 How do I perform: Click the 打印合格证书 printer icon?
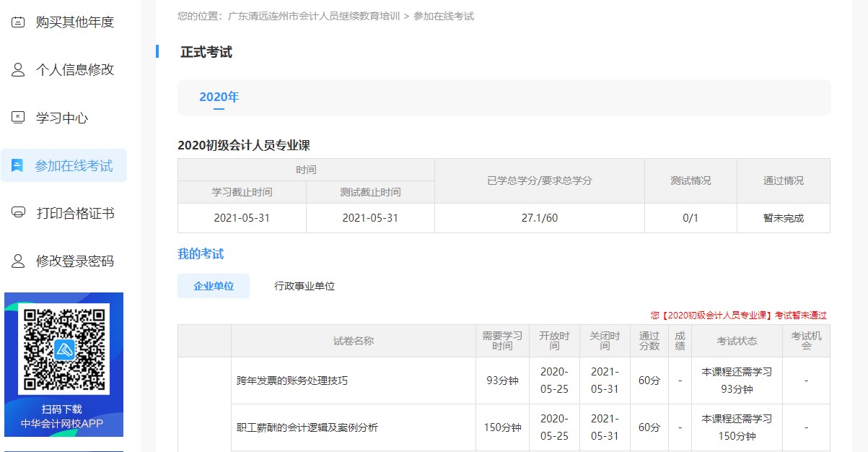[18, 213]
